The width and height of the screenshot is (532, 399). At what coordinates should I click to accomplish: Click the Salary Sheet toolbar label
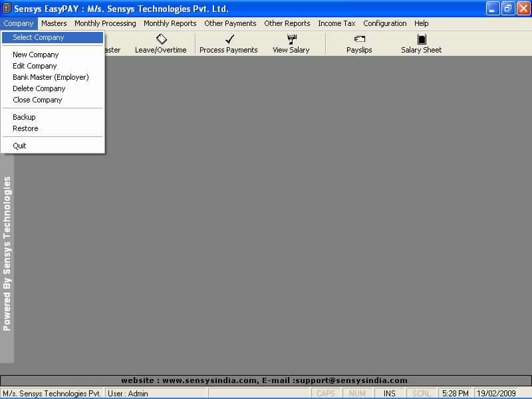coord(422,50)
